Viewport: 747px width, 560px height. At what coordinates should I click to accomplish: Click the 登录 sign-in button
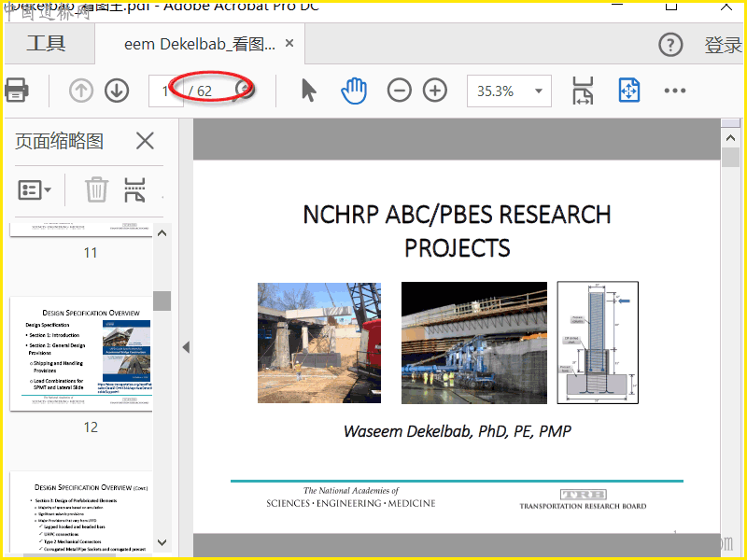(722, 45)
